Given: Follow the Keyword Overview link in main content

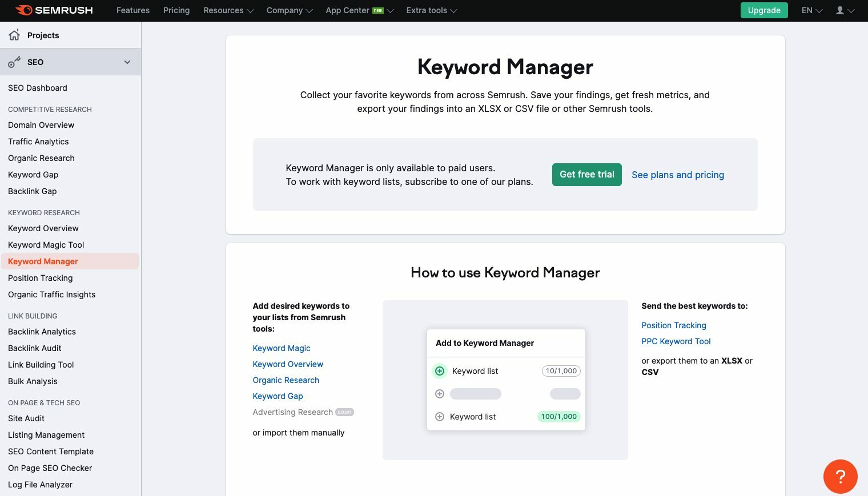Looking at the screenshot, I should point(288,364).
